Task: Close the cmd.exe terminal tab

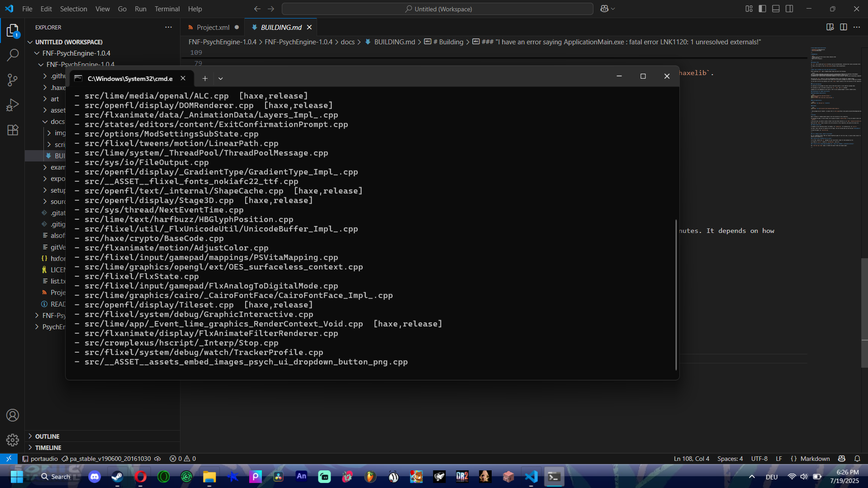Action: [x=183, y=78]
